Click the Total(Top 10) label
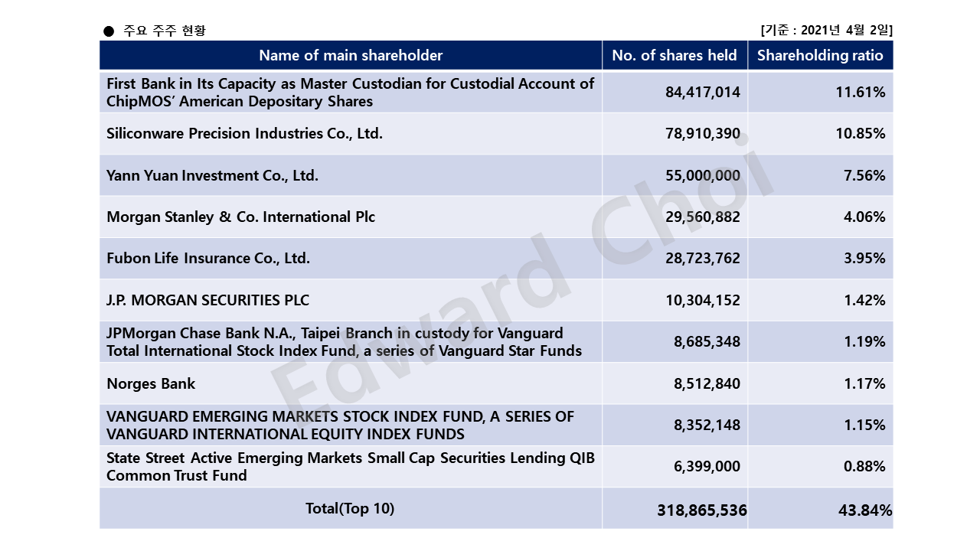The image size is (980, 551). point(351,508)
